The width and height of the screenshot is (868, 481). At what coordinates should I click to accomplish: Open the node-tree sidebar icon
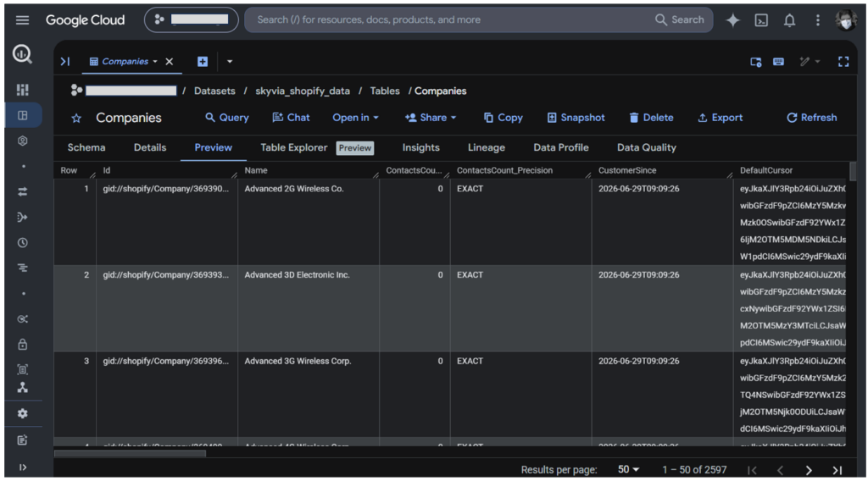click(23, 388)
